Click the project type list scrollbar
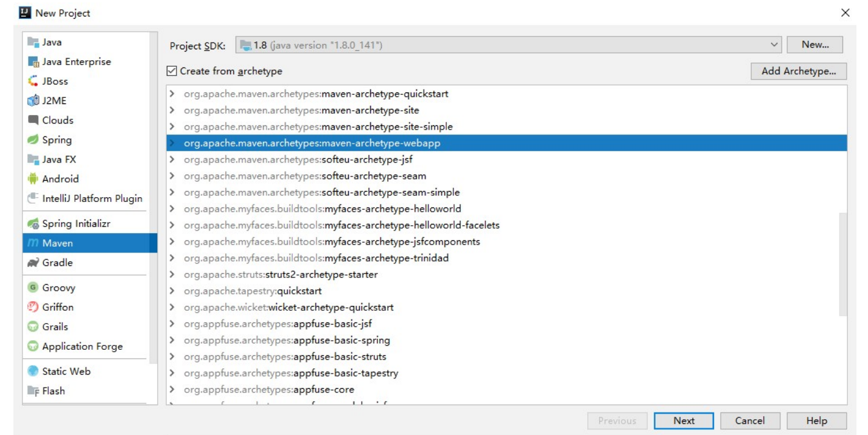This screenshot has height=435, width=868. pos(153,198)
